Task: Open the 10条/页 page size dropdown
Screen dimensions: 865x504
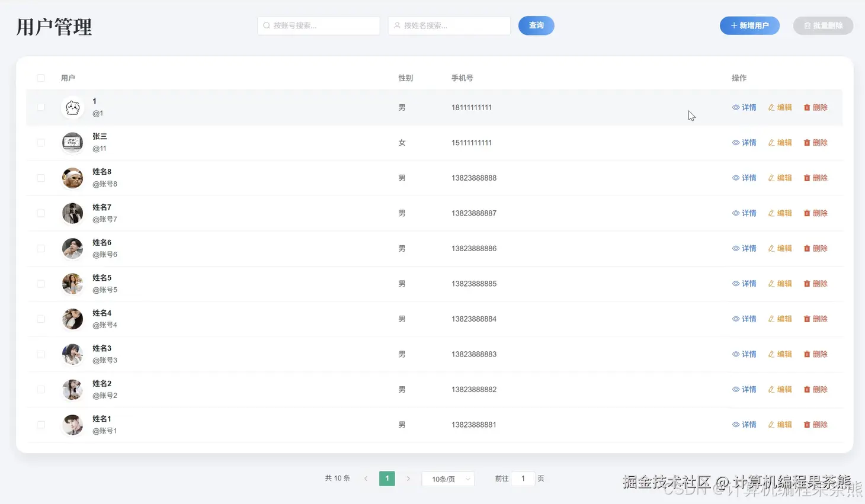Action: [448, 479]
